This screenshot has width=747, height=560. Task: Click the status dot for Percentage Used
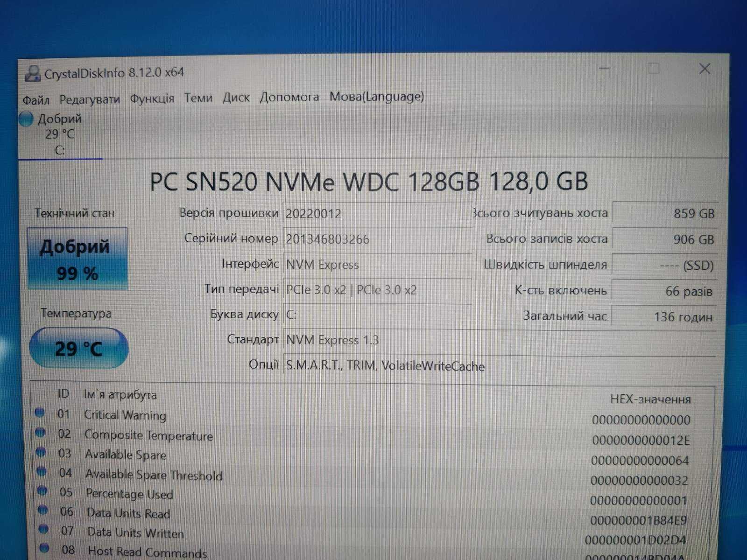[x=42, y=491]
